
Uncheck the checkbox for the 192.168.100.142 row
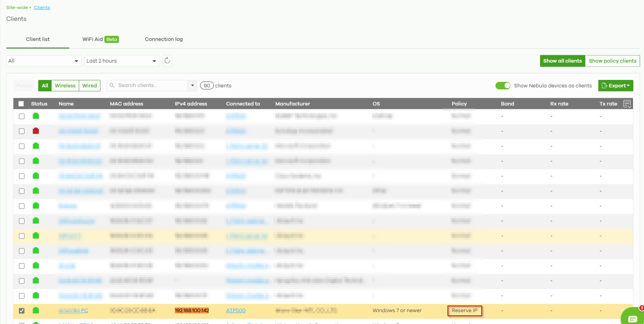click(x=22, y=311)
